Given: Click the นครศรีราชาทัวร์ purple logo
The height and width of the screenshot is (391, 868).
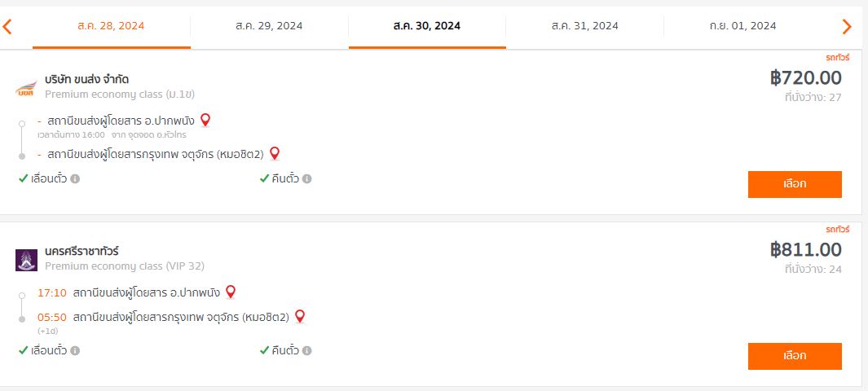Looking at the screenshot, I should (27, 260).
